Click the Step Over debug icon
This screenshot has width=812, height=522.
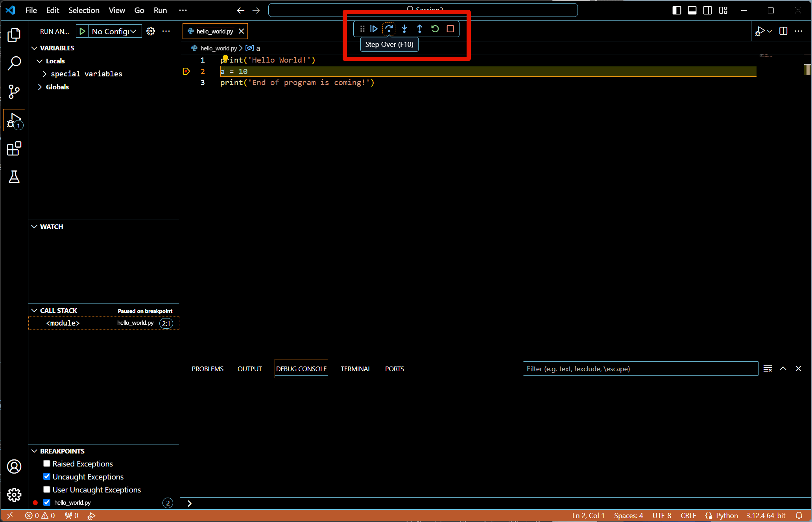tap(389, 29)
